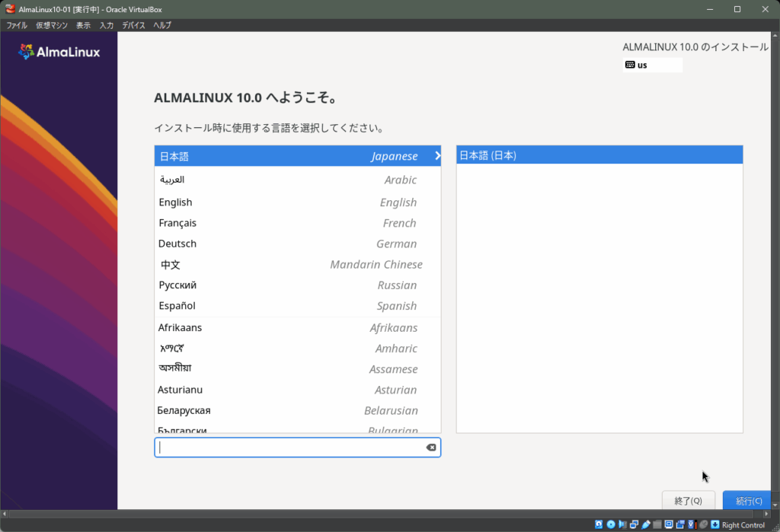Click the vertical scrollbar up arrow
780x532 pixels.
pos(775,36)
